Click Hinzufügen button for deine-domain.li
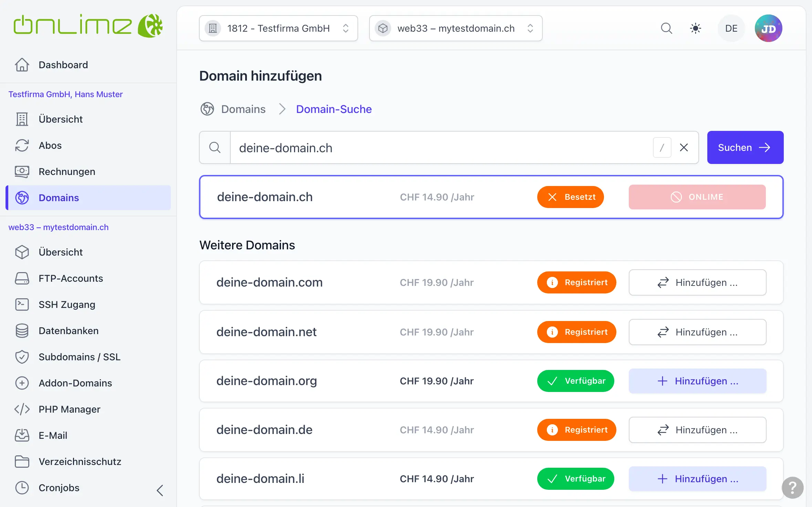 pyautogui.click(x=697, y=479)
